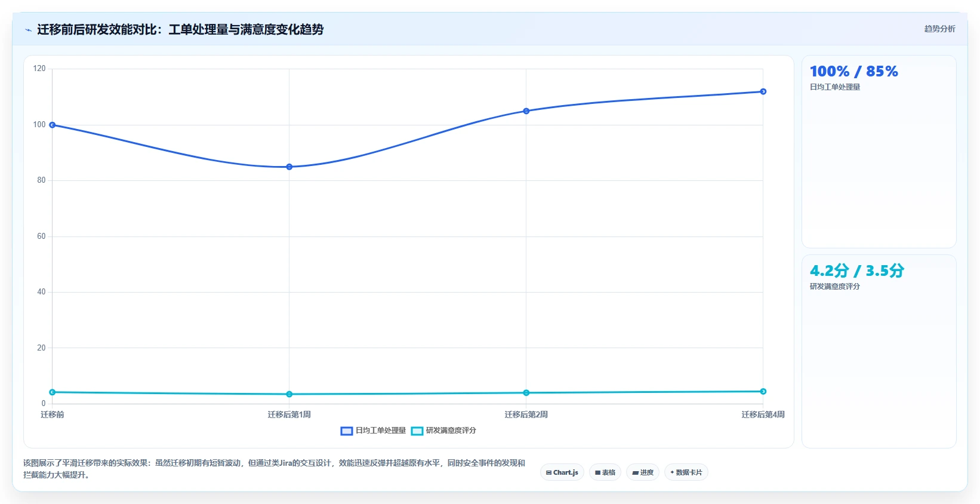The height and width of the screenshot is (504, 980).
Task: Click the blue 日均工单处理量 legend swatch
Action: (x=347, y=431)
